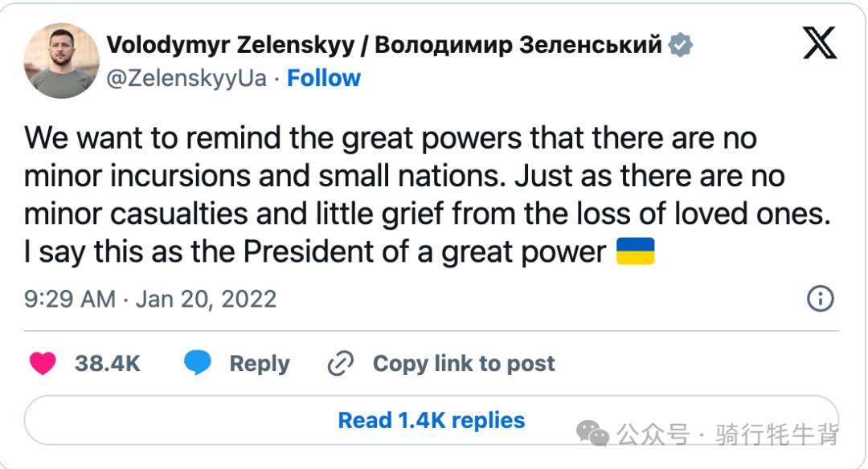Follow the ZelenskyyUa account
The image size is (868, 469).
(x=324, y=78)
